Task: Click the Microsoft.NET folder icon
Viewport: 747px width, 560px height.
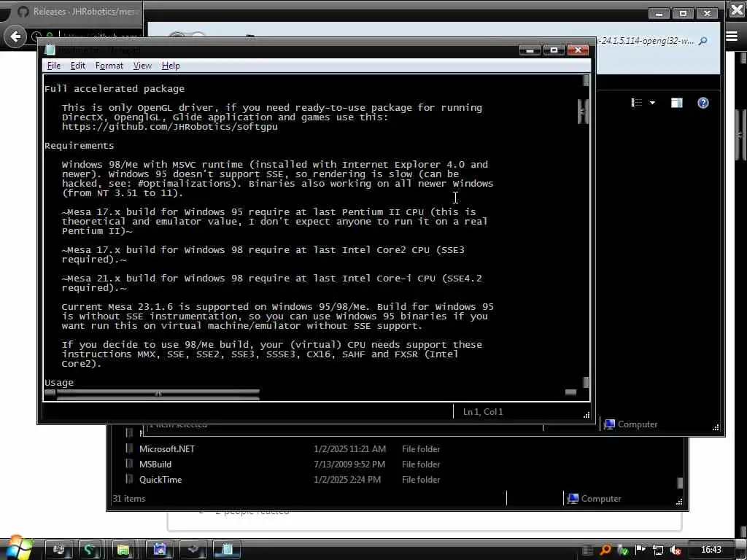Action: click(129, 448)
